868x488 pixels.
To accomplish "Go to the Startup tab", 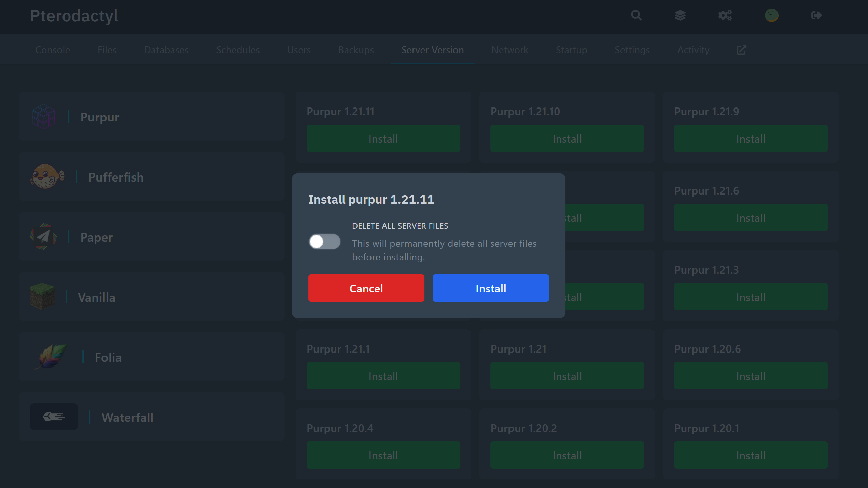I will tap(572, 50).
